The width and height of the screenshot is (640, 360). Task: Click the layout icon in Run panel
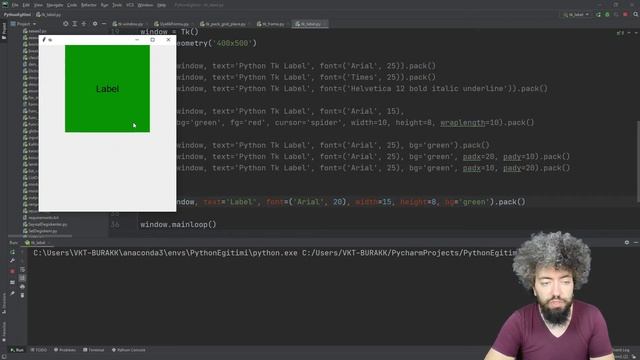tap(12, 282)
